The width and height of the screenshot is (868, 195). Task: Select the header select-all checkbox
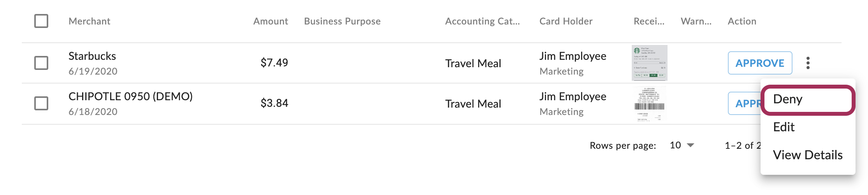point(41,21)
